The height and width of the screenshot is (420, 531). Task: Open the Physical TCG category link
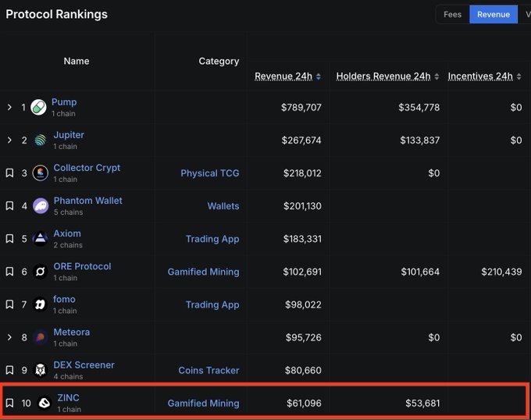click(210, 173)
